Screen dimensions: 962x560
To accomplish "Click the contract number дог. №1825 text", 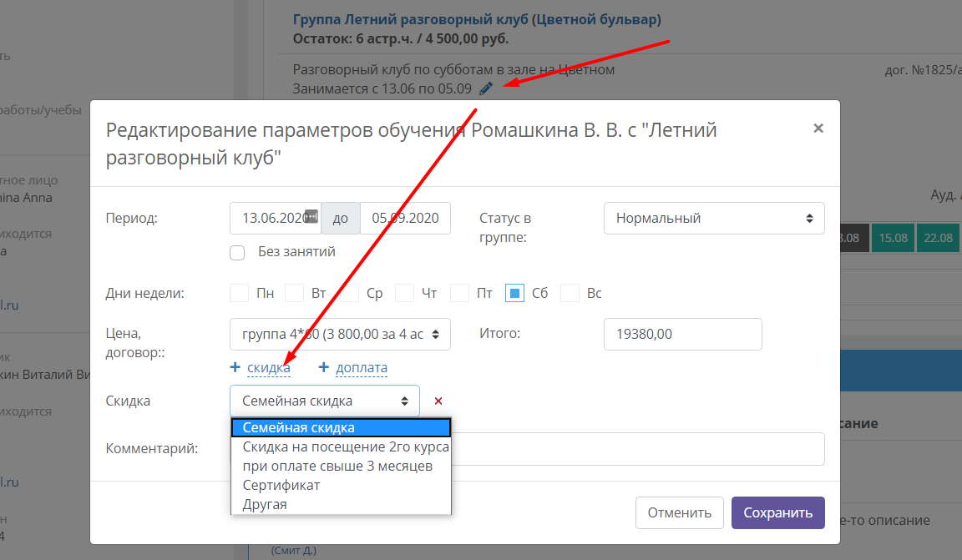I will [923, 70].
